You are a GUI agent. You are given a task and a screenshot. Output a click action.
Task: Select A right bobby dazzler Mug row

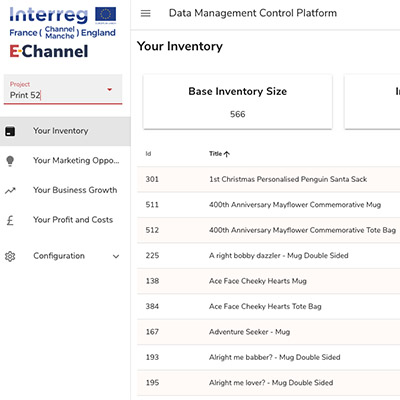click(268, 256)
